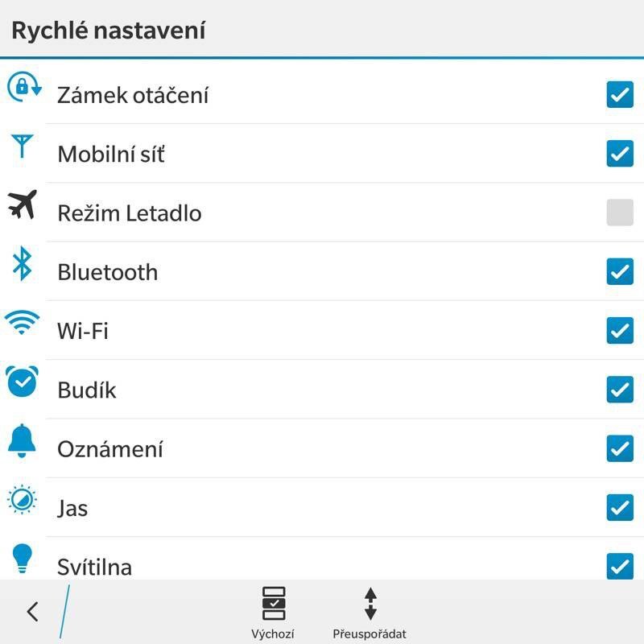The image size is (644, 644).
Task: Click the rotation lock icon
Action: point(23,86)
